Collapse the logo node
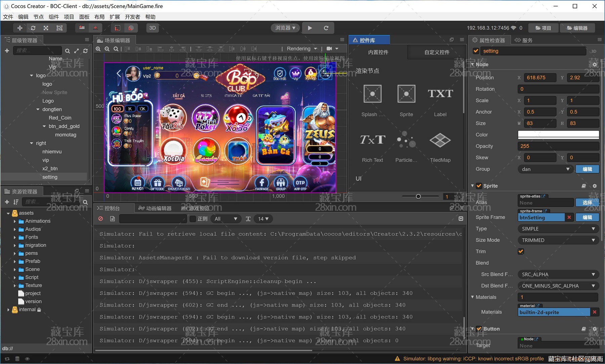Image resolution: width=605 pixels, height=364 pixels. (32, 76)
